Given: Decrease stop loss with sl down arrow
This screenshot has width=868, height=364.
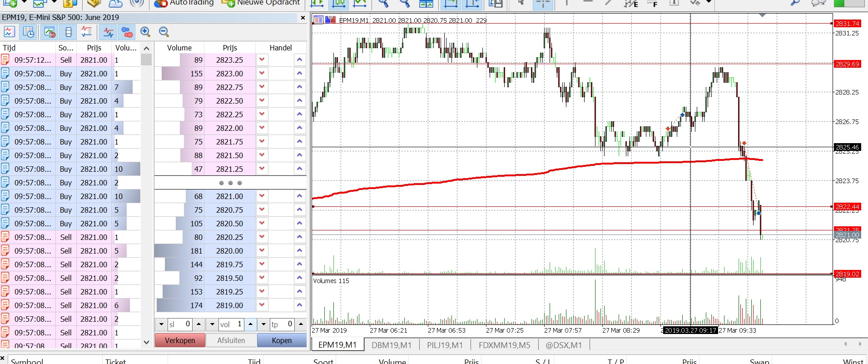Looking at the screenshot, I should click(x=161, y=324).
